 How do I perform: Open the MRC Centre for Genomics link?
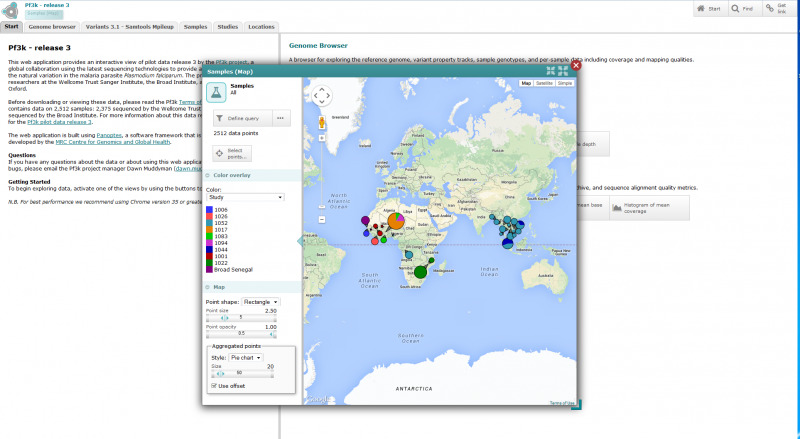113,142
